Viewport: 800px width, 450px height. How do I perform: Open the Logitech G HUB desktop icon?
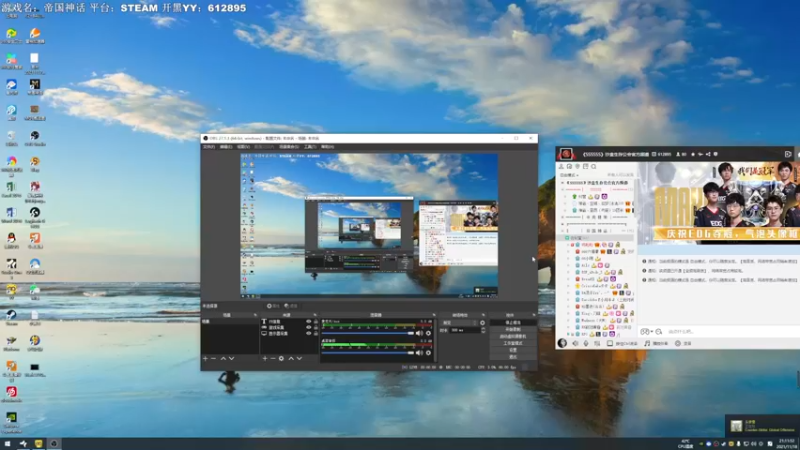[x=35, y=214]
